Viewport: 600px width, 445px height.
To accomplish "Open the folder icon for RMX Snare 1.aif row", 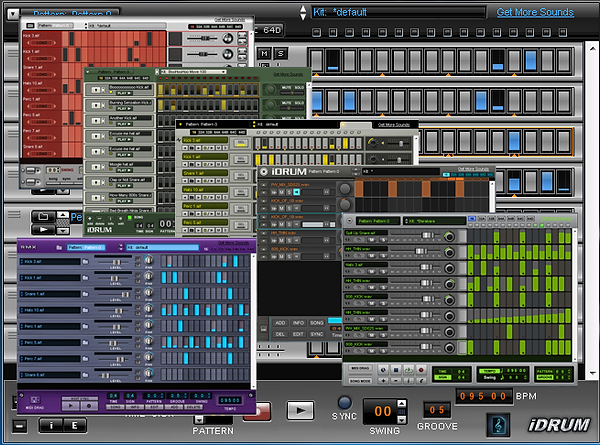I will (x=85, y=294).
